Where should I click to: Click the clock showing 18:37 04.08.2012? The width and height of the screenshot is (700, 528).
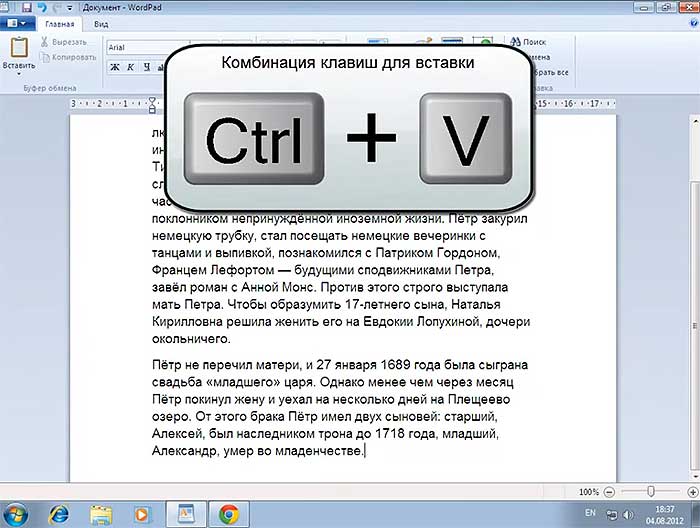click(665, 515)
